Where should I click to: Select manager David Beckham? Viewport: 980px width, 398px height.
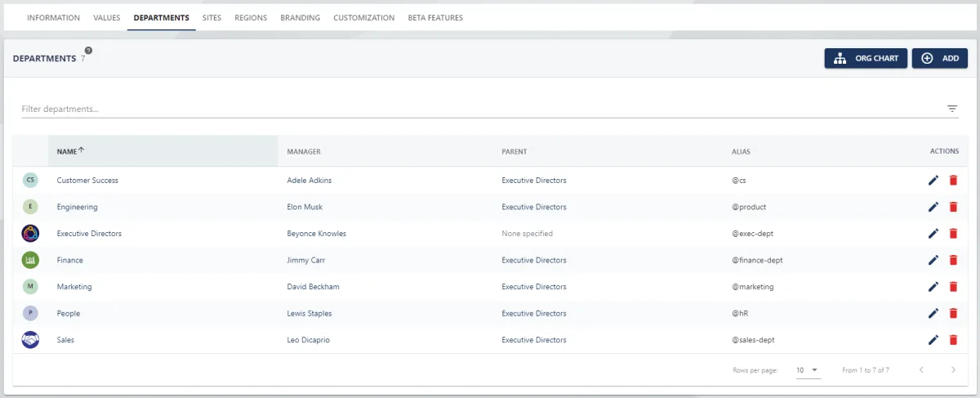[x=313, y=287]
